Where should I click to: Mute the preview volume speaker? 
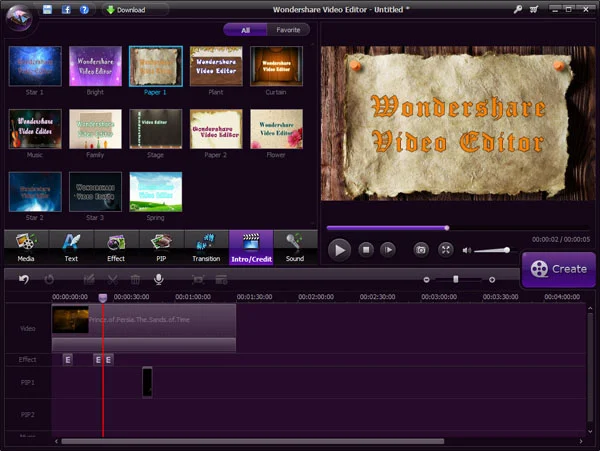(x=467, y=249)
